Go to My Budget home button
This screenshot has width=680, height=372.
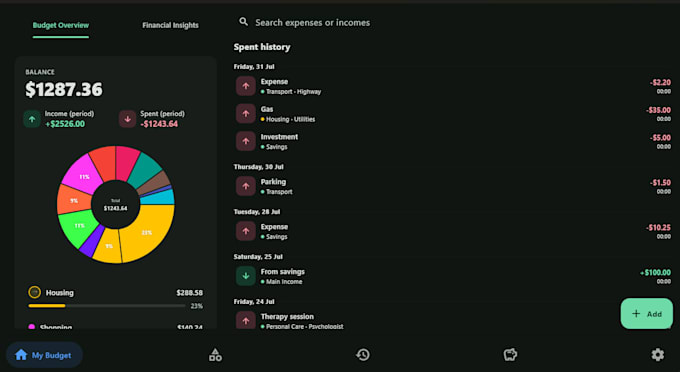click(x=44, y=355)
